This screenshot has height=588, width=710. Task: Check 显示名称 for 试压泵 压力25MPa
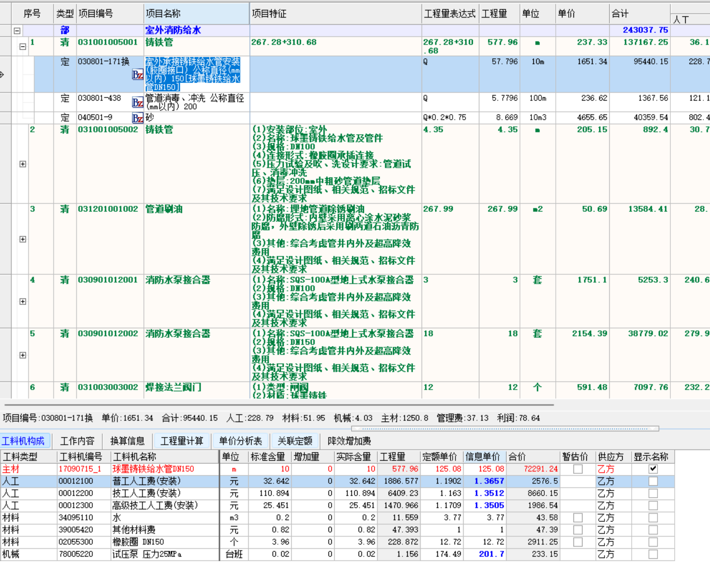[x=653, y=554]
